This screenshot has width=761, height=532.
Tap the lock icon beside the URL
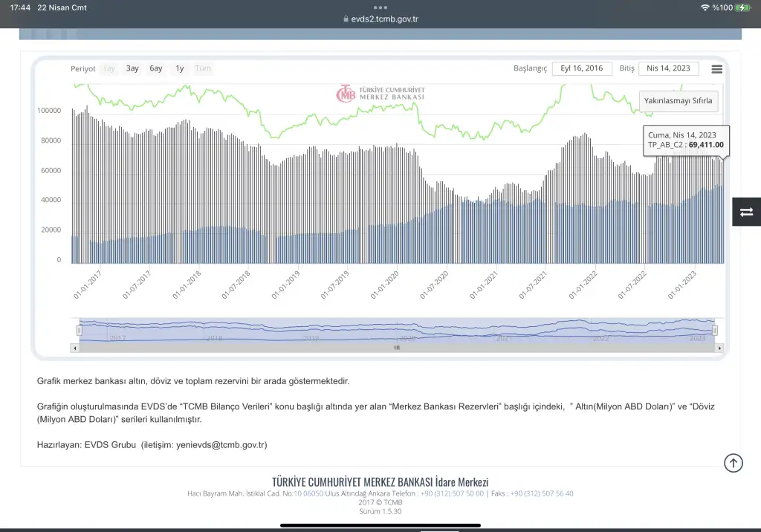click(346, 19)
